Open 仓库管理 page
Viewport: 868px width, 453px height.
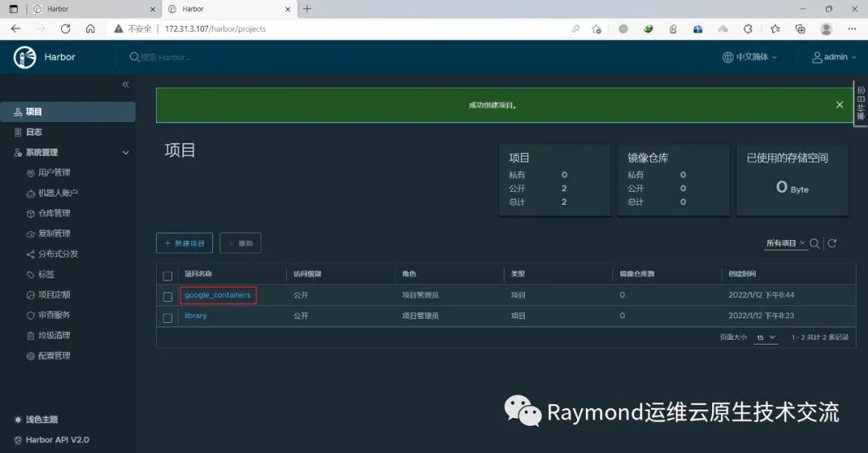[54, 214]
